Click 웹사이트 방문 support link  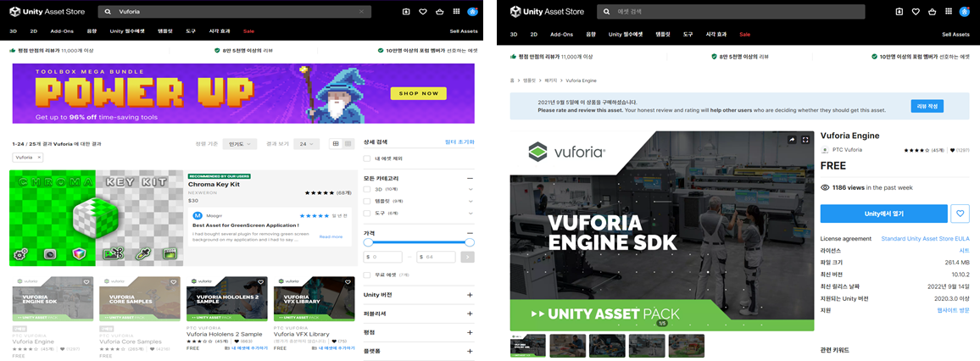(953, 310)
